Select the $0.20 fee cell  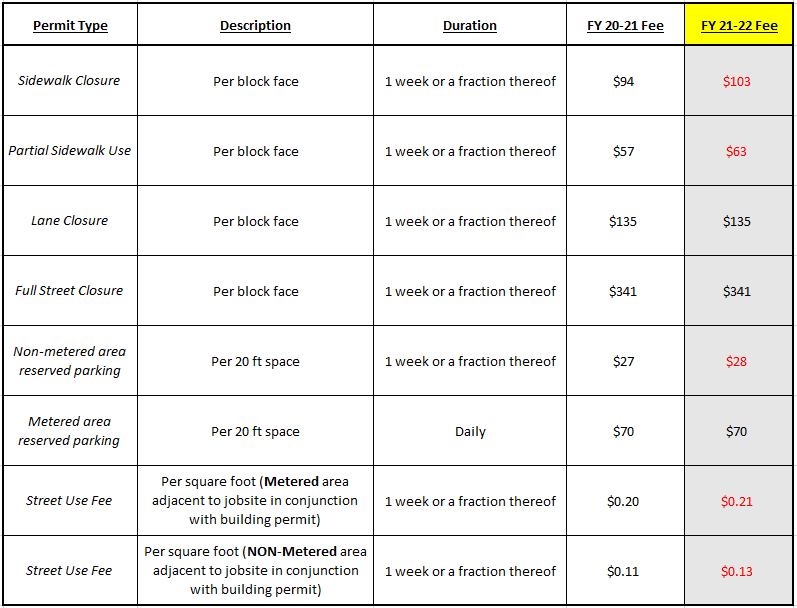coord(624,502)
